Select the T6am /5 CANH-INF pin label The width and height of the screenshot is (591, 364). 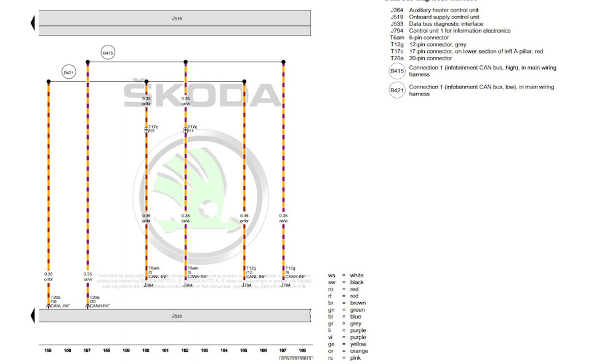(197, 272)
